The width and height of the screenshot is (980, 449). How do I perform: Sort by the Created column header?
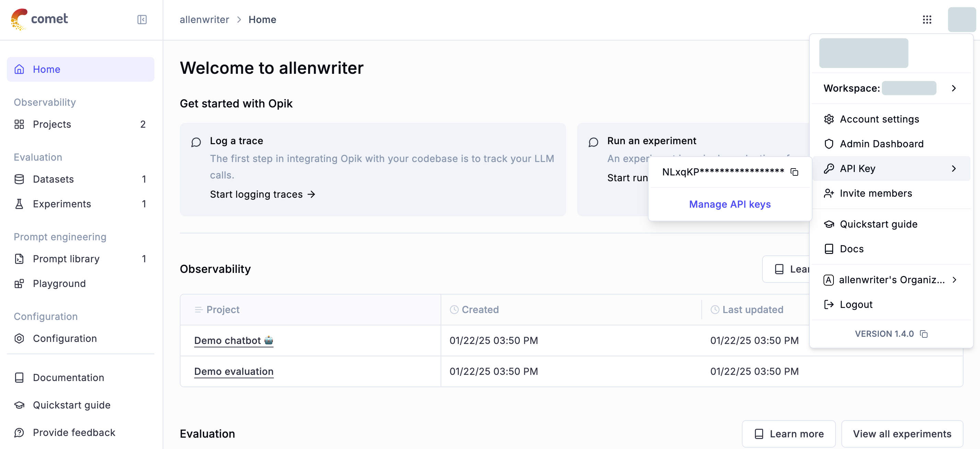(x=480, y=310)
